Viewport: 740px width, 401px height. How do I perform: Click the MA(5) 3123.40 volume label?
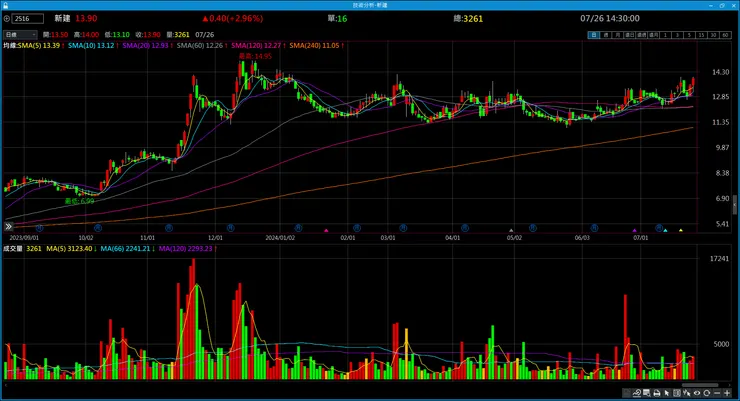71,249
